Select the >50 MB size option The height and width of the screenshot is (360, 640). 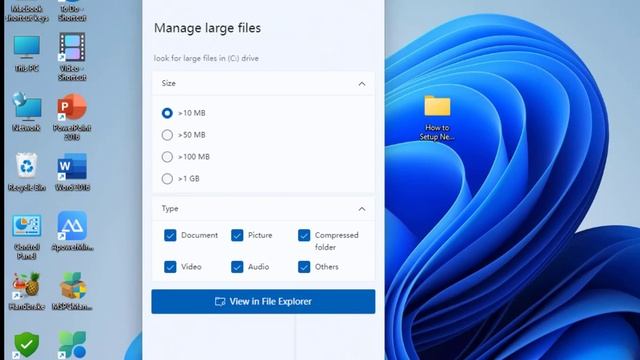(167, 135)
